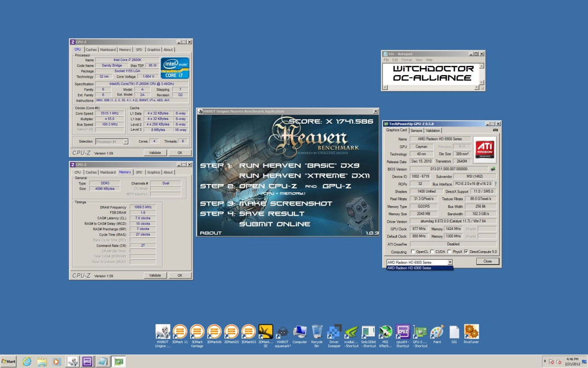Expand the GPU selection dropdown in GPU-Z
The height and width of the screenshot is (368, 588).
click(450, 262)
